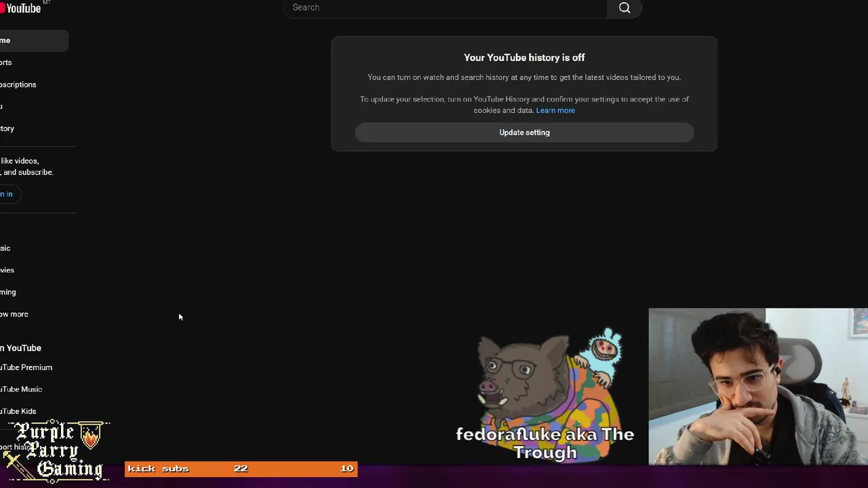Viewport: 868px width, 488px height.
Task: Click the kick subs counter bar
Action: tap(241, 468)
